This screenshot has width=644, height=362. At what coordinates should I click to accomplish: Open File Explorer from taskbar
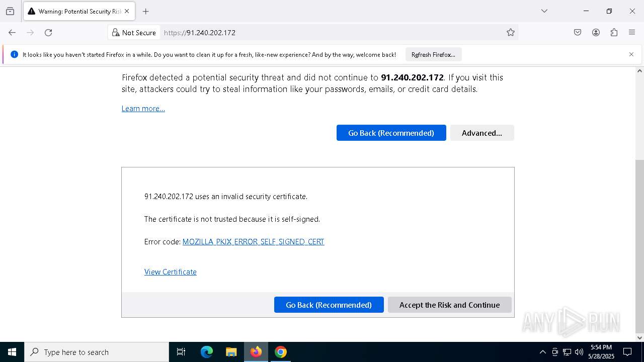click(231, 352)
